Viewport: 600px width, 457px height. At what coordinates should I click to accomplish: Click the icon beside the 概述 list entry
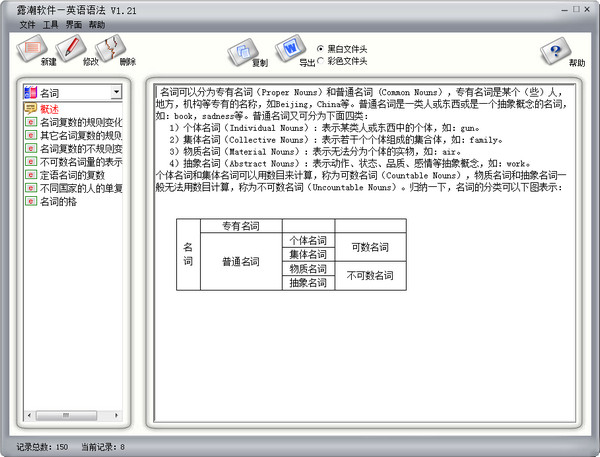pyautogui.click(x=31, y=108)
